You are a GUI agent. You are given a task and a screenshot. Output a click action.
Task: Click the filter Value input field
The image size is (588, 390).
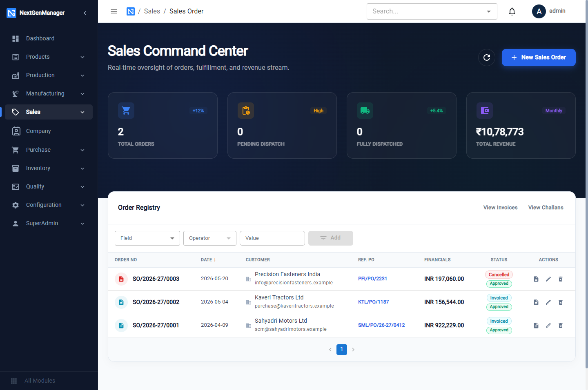pos(272,238)
